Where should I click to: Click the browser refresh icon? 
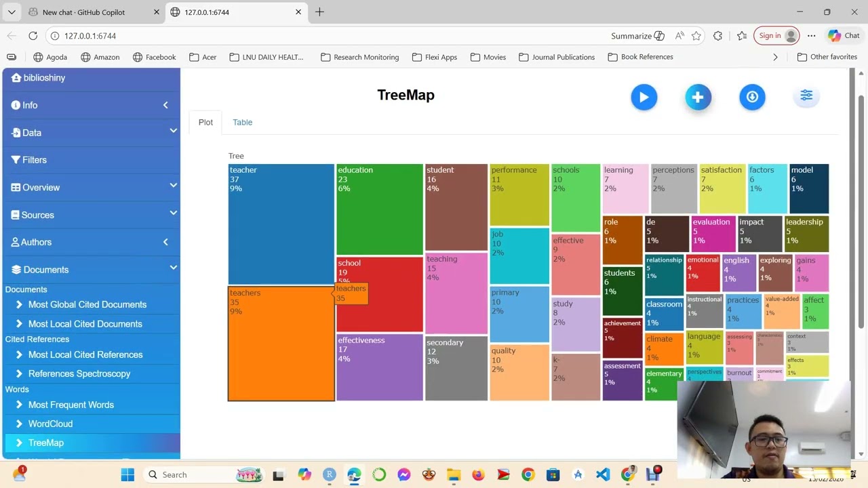[33, 36]
